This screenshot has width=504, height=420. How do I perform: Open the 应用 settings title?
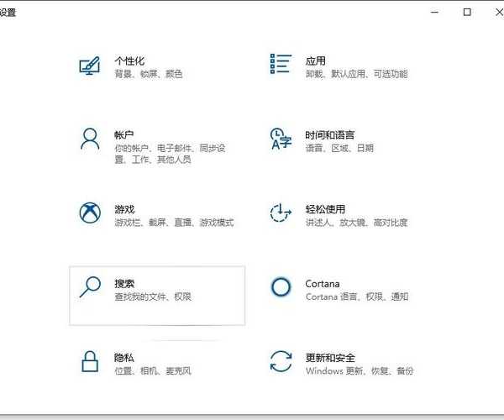click(x=315, y=61)
